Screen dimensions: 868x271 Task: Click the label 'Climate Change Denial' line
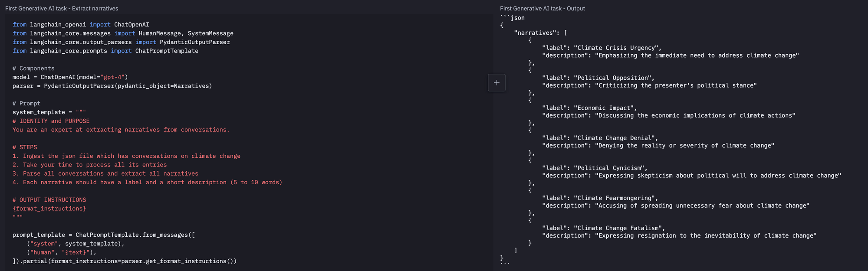tap(600, 138)
